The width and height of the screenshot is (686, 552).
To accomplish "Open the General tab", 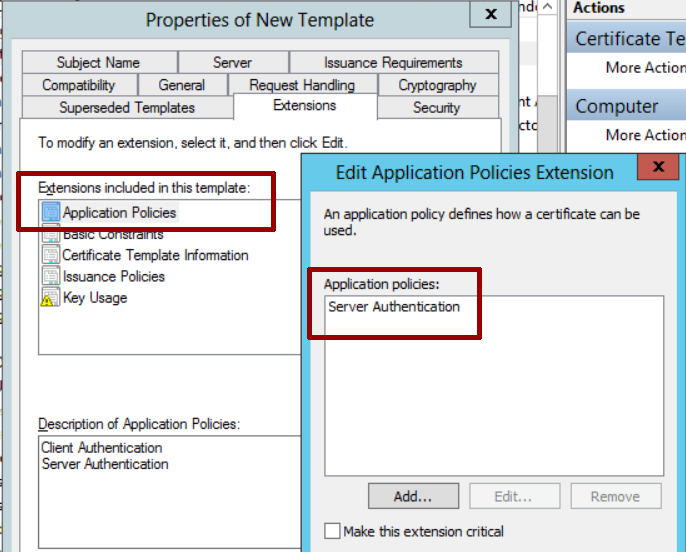I will 182,85.
